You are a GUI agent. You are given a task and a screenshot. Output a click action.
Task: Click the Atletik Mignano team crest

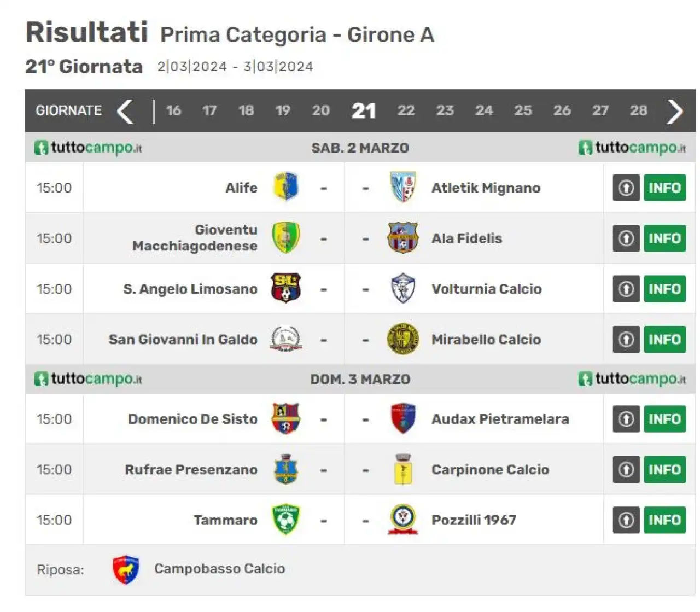tap(403, 187)
